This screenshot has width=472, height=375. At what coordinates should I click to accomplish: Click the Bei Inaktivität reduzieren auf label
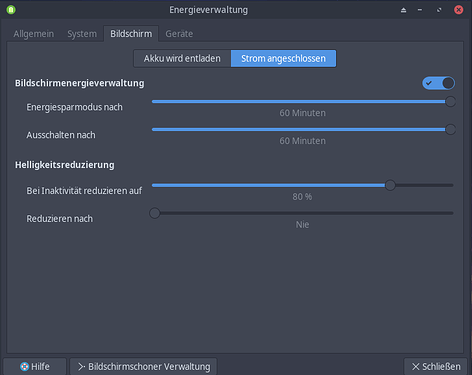(x=84, y=191)
